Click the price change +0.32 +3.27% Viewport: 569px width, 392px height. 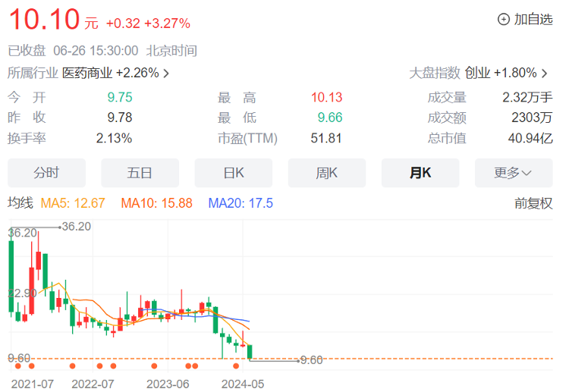coord(148,24)
